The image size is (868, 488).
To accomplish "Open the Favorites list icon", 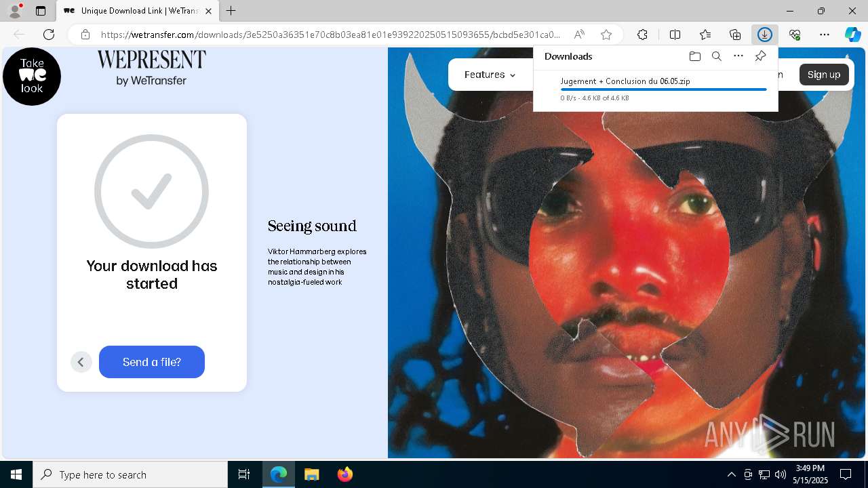I will point(705,35).
